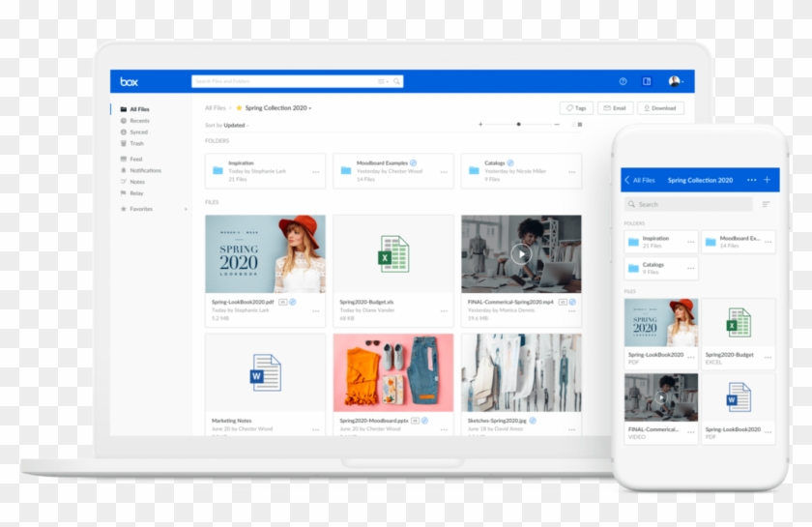Open more options for FINAL-Commerical-Spring2020.mp4

pos(571,311)
